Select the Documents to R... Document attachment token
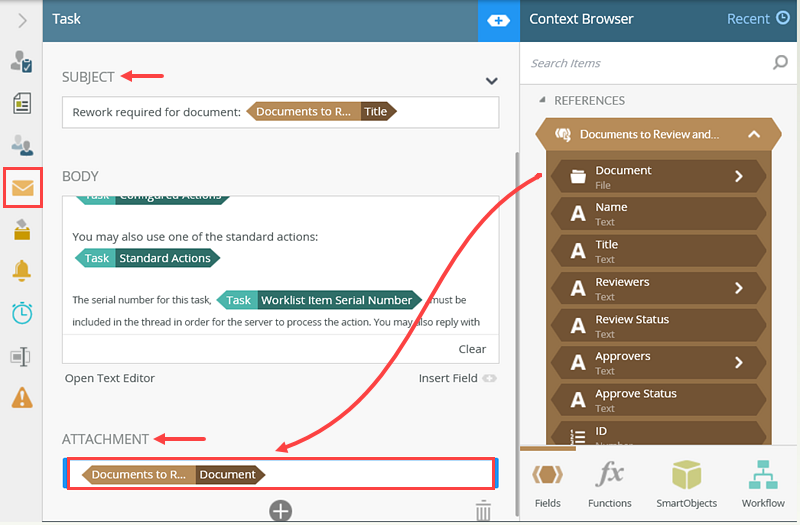800x525 pixels. click(173, 474)
